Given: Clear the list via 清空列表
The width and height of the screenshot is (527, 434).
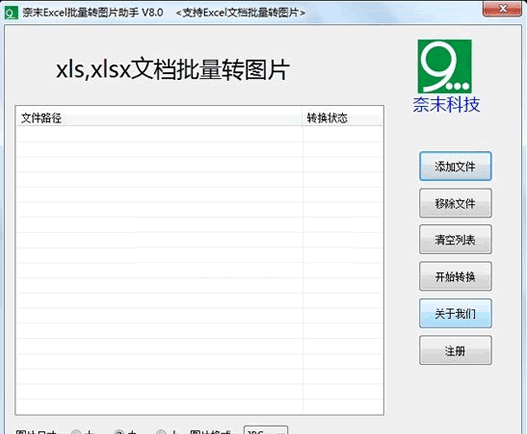Looking at the screenshot, I should 455,239.
